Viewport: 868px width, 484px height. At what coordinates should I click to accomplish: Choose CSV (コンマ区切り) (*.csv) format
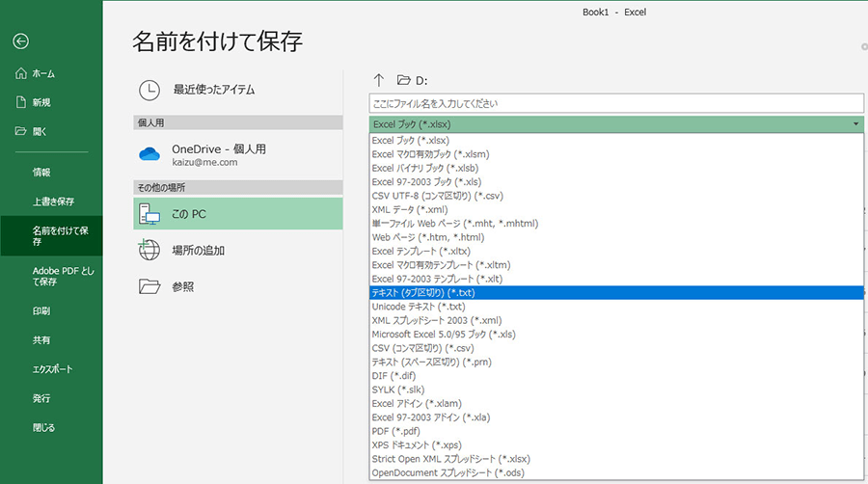(616, 348)
